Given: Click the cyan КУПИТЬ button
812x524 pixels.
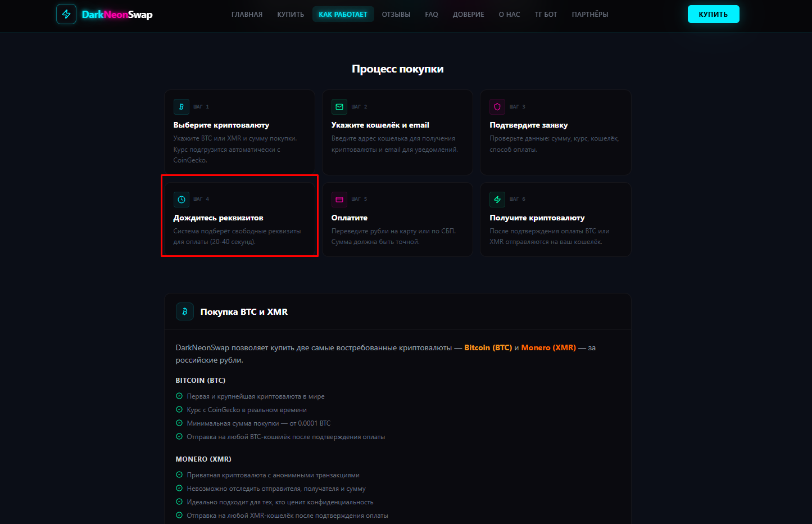Looking at the screenshot, I should click(714, 14).
